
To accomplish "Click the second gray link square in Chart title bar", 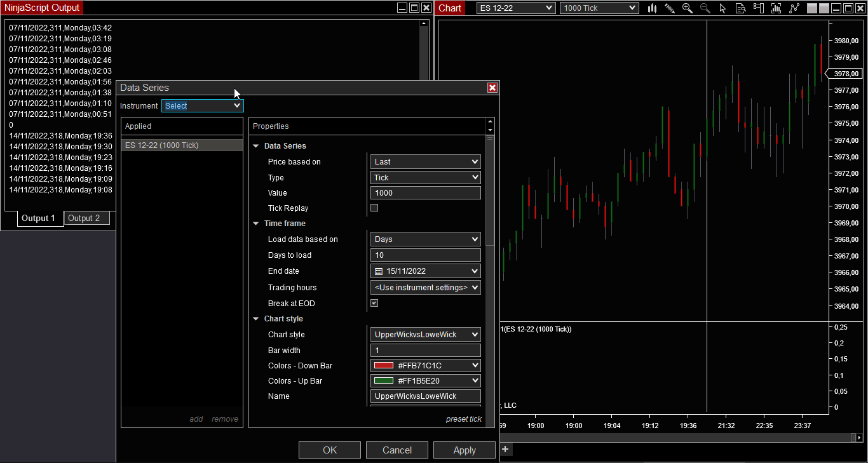I will tap(824, 8).
